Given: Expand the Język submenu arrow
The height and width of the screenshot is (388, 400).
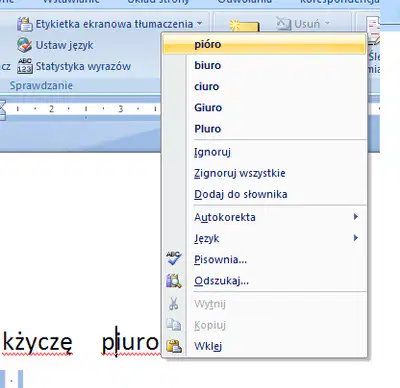Looking at the screenshot, I should coord(356,238).
